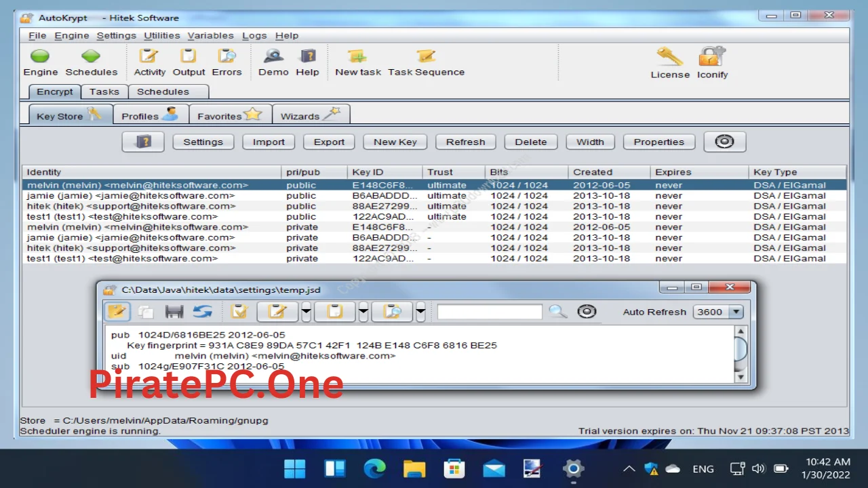This screenshot has width=868, height=488.
Task: Open Task Sequence icon
Action: [x=426, y=56]
